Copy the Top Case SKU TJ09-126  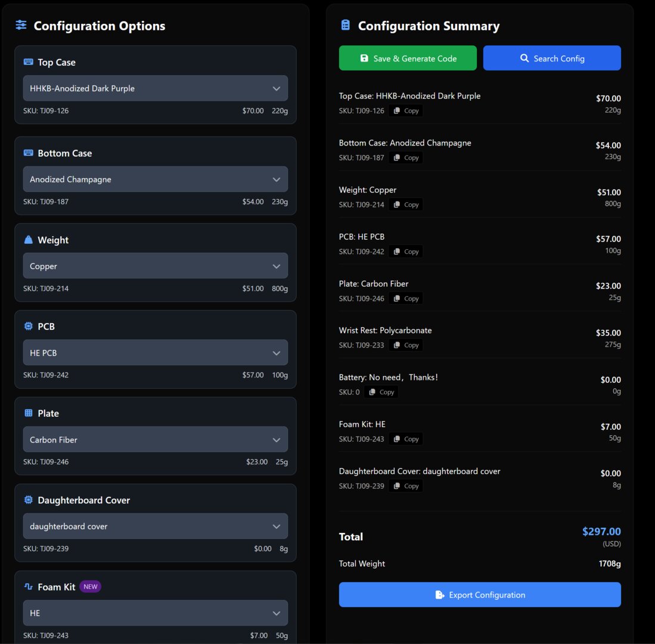click(406, 111)
